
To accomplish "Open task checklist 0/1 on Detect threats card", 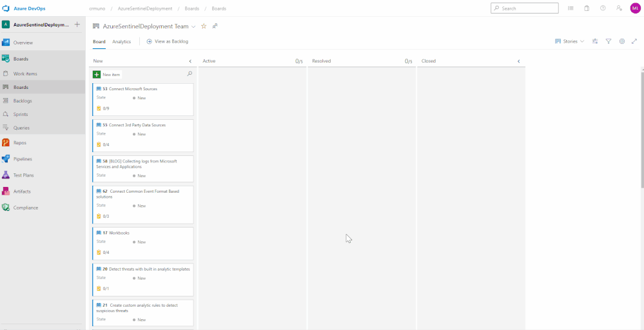I will [x=102, y=289].
